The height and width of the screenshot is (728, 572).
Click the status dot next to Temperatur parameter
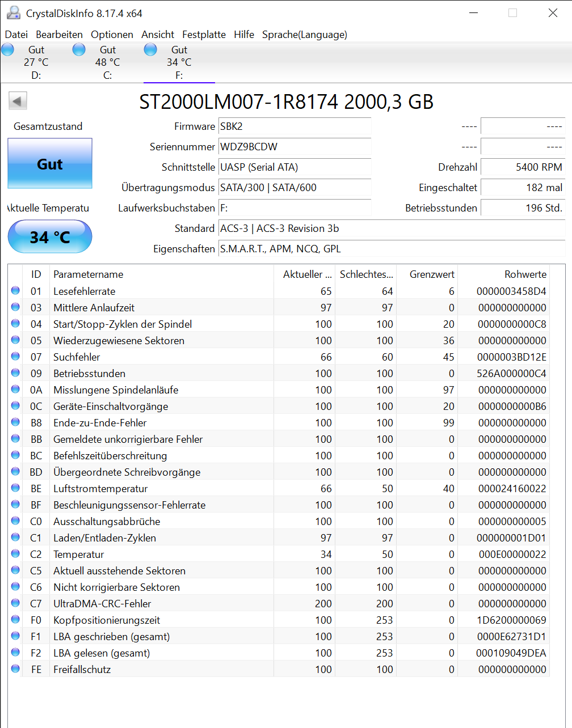click(x=15, y=554)
